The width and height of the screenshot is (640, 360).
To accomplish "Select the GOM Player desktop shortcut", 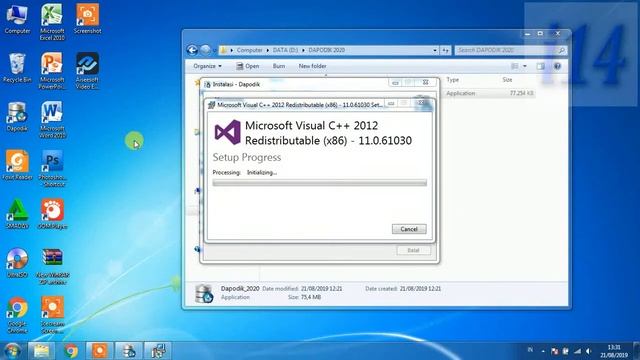I will click(52, 214).
